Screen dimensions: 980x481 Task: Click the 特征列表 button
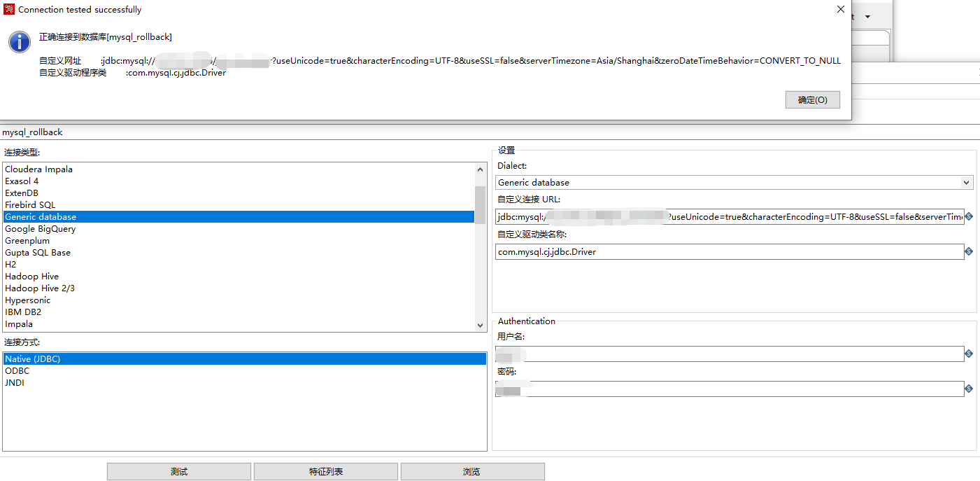(325, 470)
